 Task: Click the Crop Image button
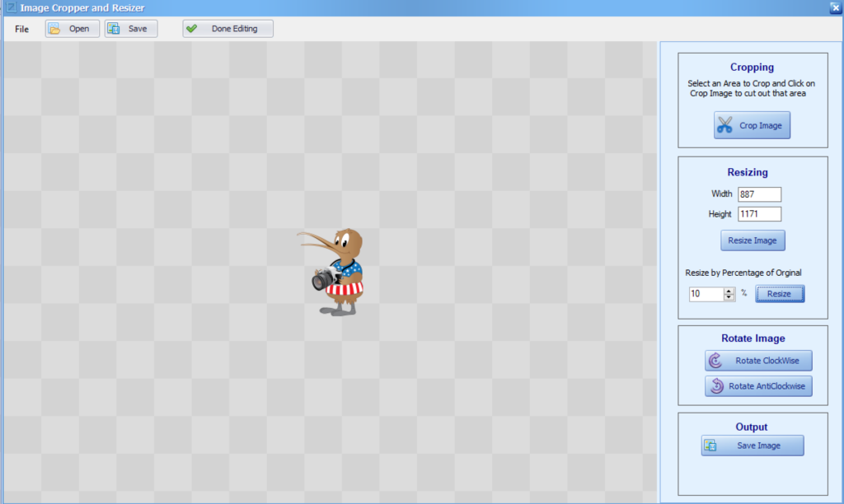pos(752,125)
